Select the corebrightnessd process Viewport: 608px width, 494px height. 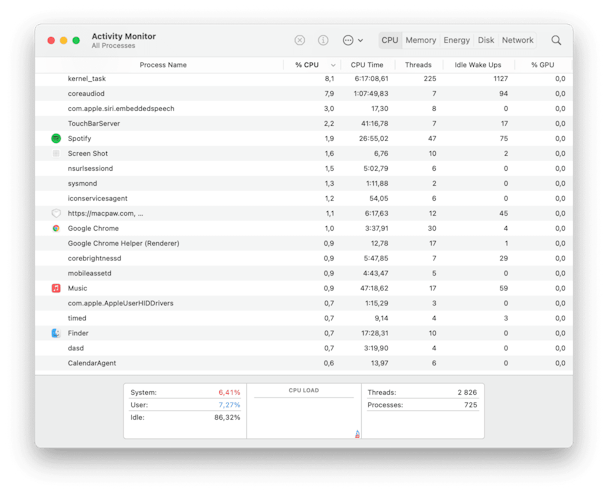point(304,258)
